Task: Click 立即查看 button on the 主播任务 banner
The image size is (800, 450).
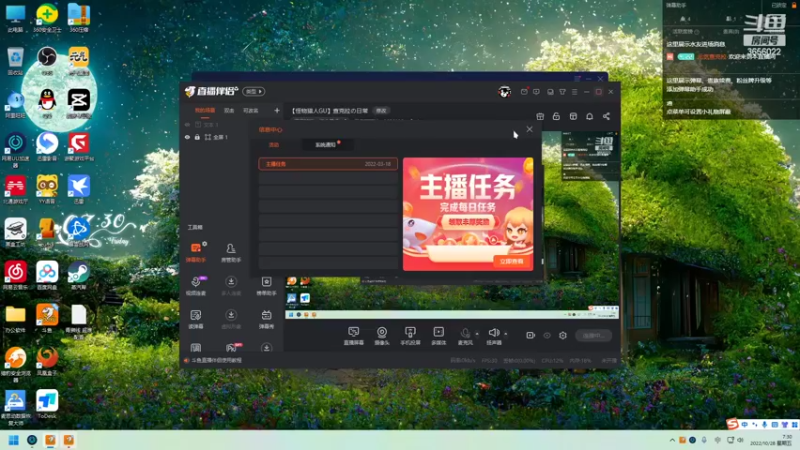Action: (511, 261)
